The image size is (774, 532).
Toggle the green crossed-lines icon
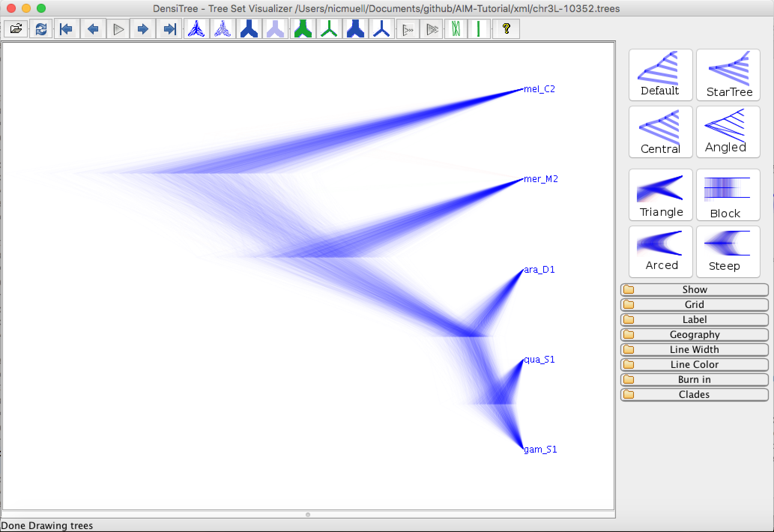click(x=456, y=29)
